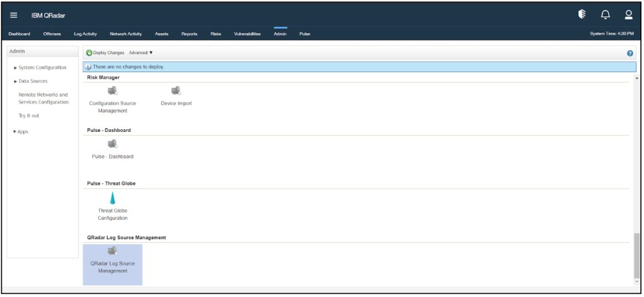Switch to the Log Activity tab
The height and width of the screenshot is (297, 644).
(x=86, y=34)
